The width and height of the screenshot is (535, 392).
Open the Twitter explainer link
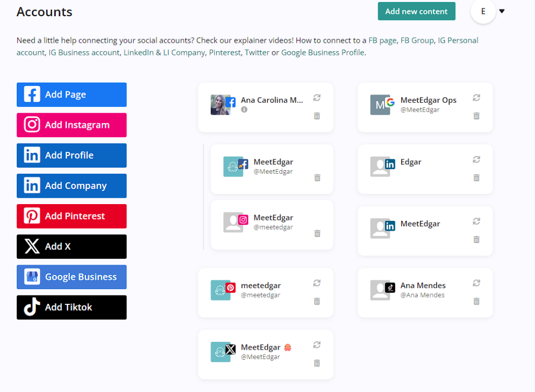(257, 53)
